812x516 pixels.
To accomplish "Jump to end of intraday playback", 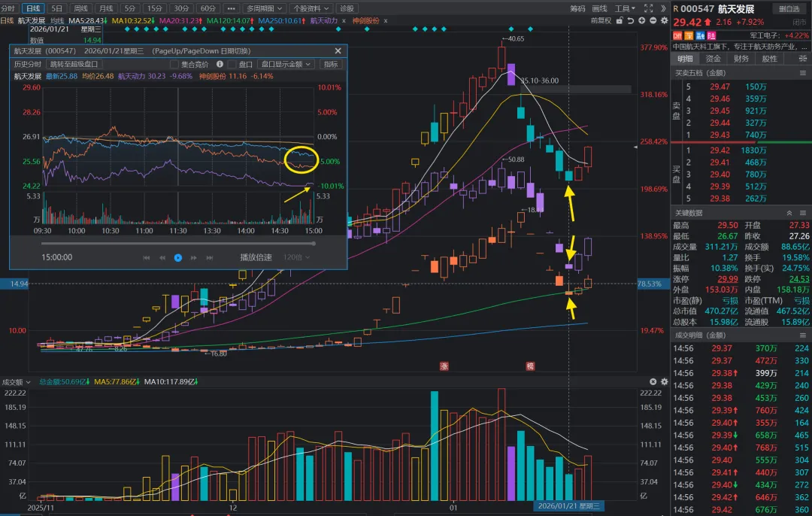I will (210, 257).
